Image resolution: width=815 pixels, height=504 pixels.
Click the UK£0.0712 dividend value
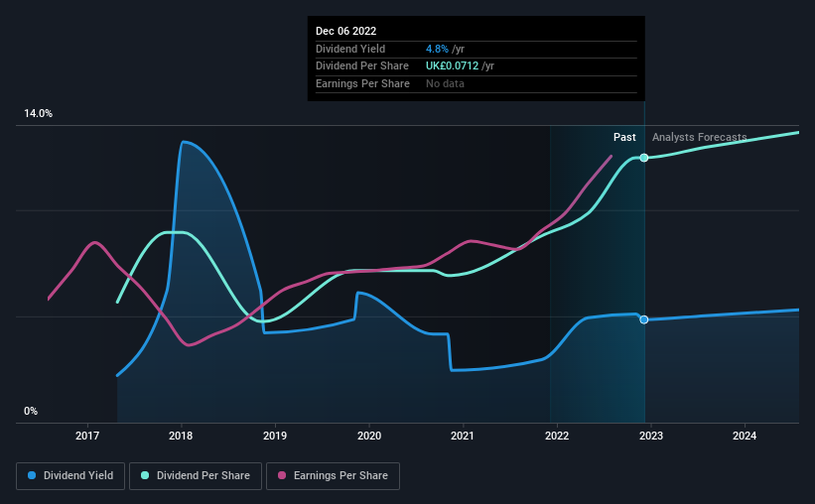pos(453,66)
